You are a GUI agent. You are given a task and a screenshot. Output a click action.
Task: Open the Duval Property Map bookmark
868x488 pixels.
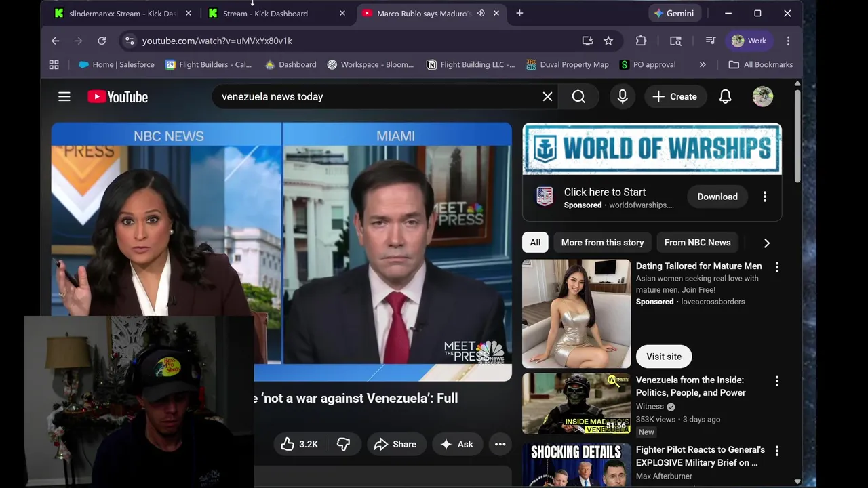568,64
